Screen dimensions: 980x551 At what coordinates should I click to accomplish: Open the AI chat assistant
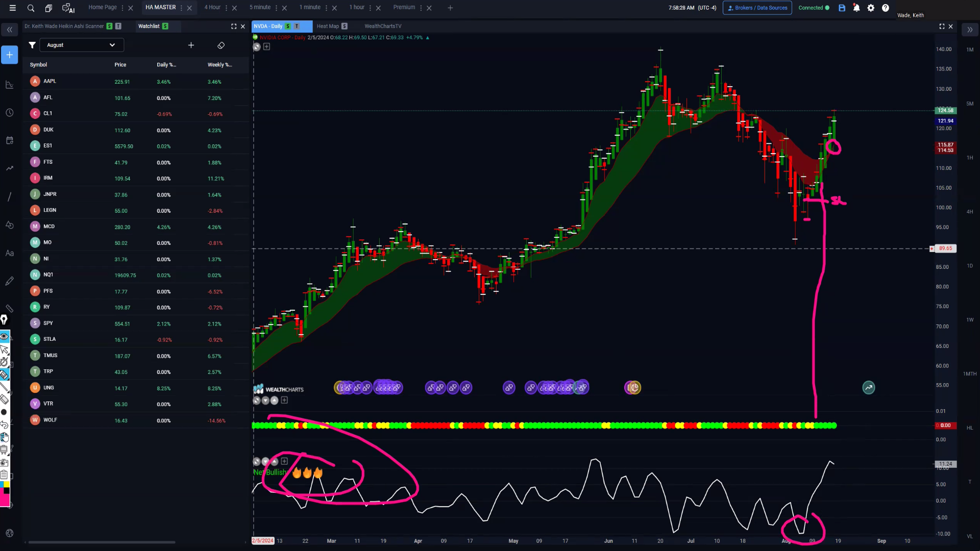tap(68, 8)
